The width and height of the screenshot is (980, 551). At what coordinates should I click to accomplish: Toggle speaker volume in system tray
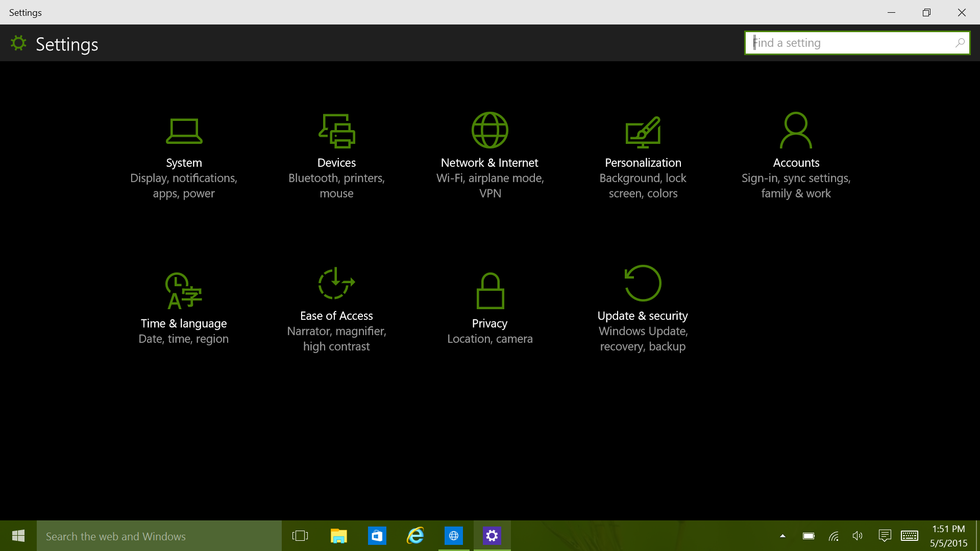[858, 536]
